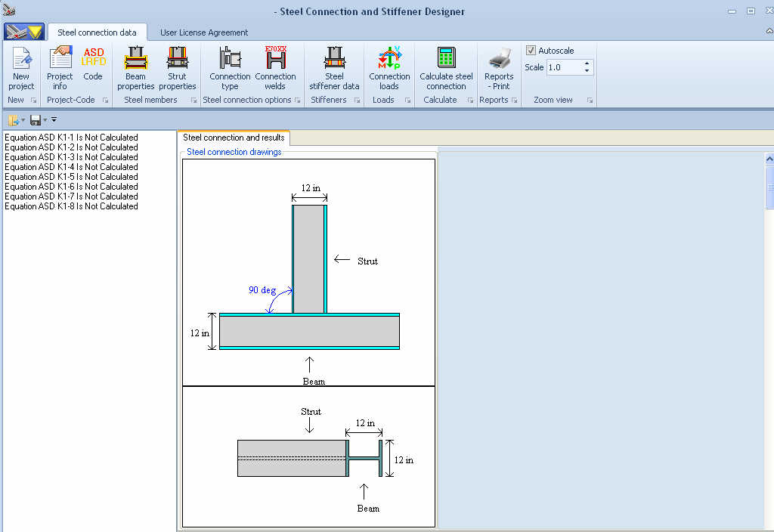This screenshot has height=532, width=774.
Task: Click the New project icon
Action: tap(21, 68)
